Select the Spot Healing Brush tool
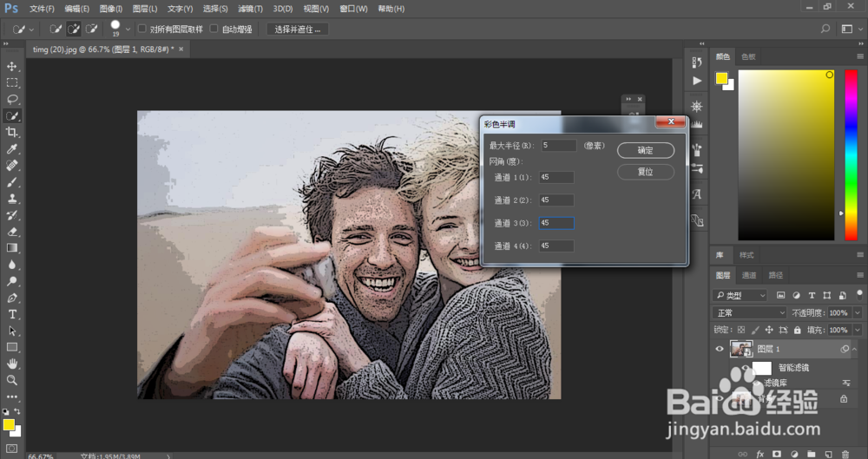 pyautogui.click(x=11, y=166)
